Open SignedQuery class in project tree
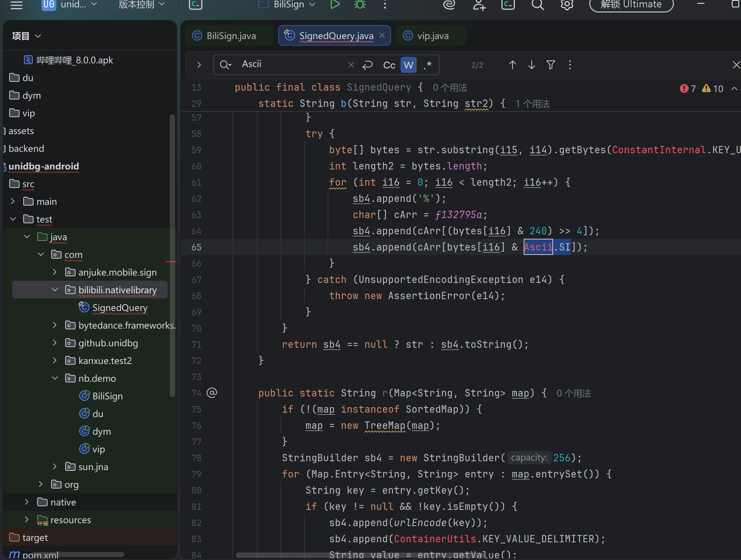 pyautogui.click(x=113, y=308)
